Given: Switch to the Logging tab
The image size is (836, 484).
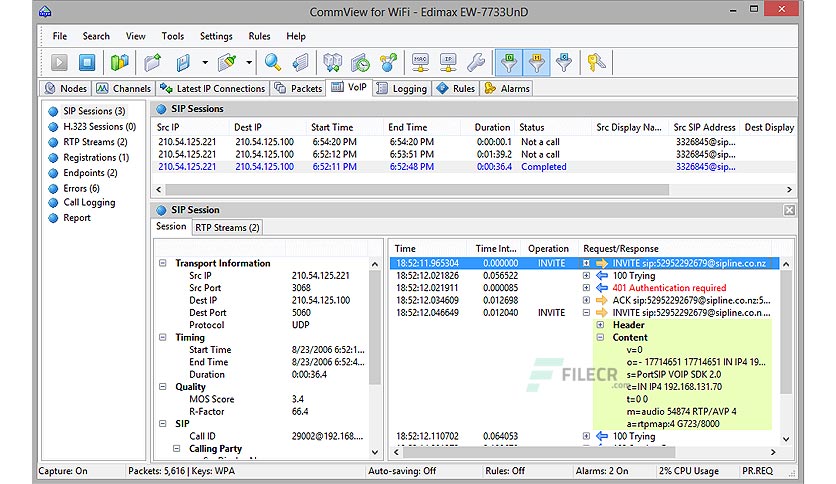Looking at the screenshot, I should pyautogui.click(x=401, y=88).
